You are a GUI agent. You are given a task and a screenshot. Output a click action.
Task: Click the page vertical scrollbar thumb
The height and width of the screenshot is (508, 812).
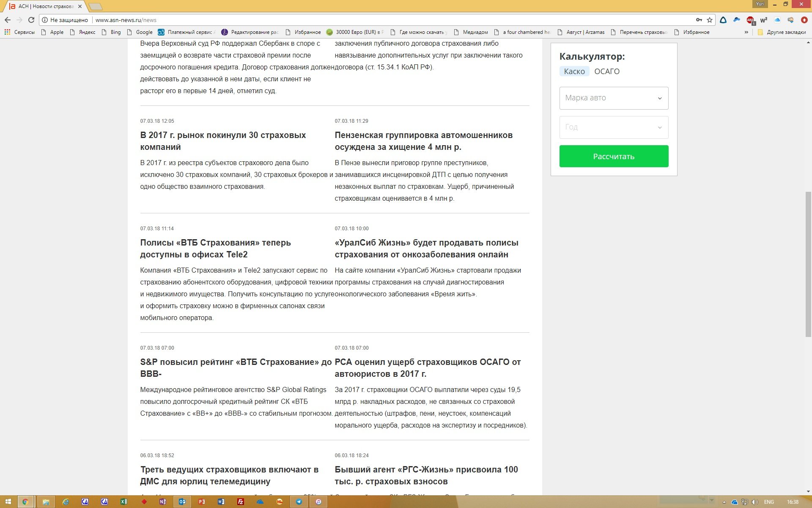808,265
